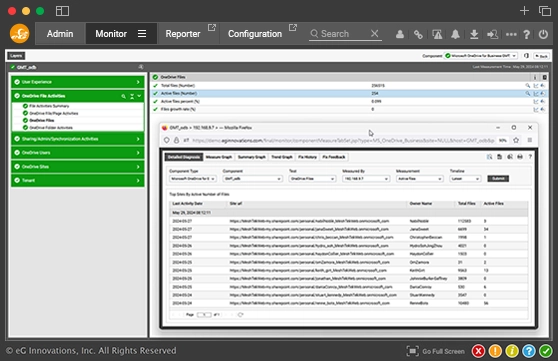Viewport: 558px width, 361px height.
Task: Click the chain link icon in header
Action: [x=418, y=34]
